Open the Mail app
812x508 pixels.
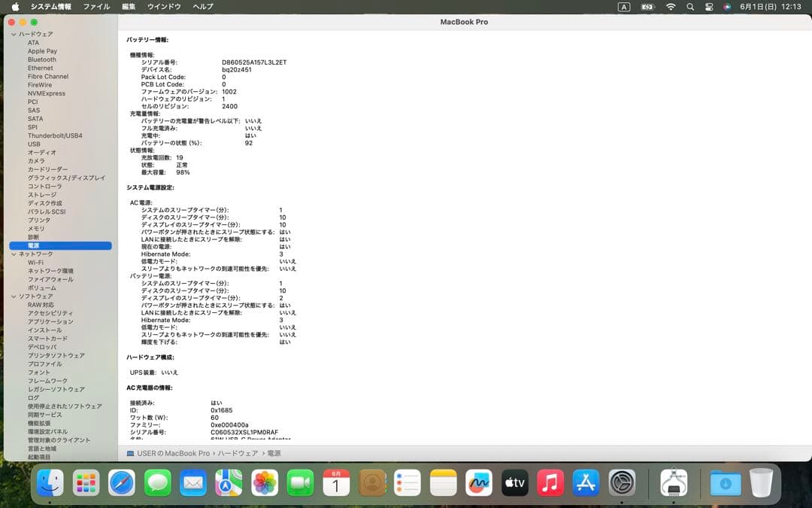pyautogui.click(x=193, y=483)
